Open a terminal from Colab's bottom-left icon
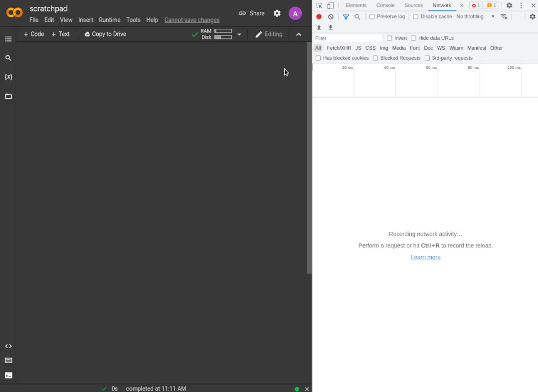The width and height of the screenshot is (538, 392). point(8,375)
